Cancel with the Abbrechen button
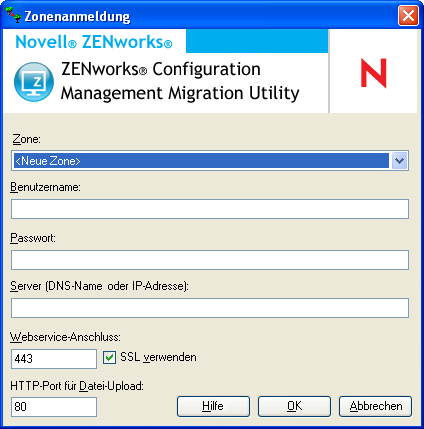This screenshot has height=429, width=424. 376,406
